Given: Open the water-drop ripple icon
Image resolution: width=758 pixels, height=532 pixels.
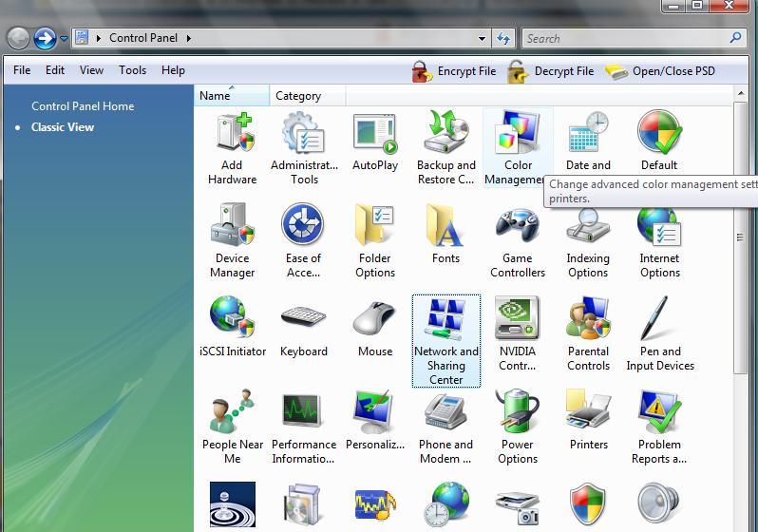Looking at the screenshot, I should [x=233, y=504].
